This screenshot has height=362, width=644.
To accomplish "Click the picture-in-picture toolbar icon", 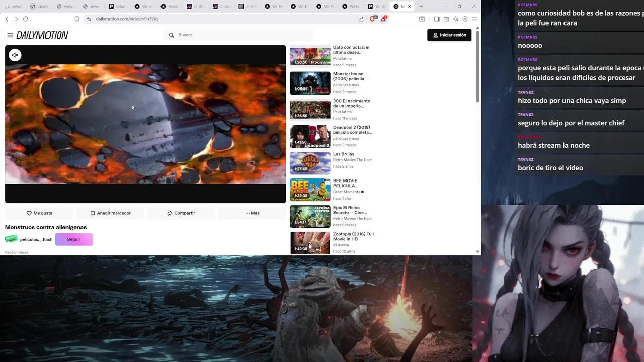I will 422,19.
